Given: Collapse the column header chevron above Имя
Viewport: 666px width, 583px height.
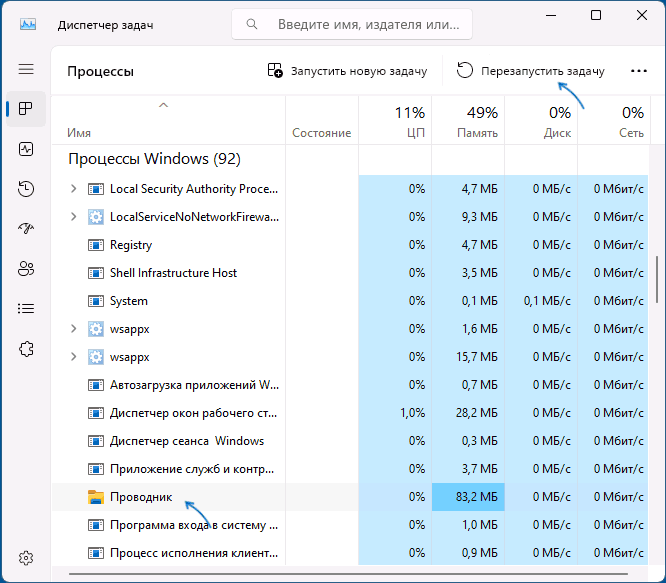Looking at the screenshot, I should pos(163,105).
